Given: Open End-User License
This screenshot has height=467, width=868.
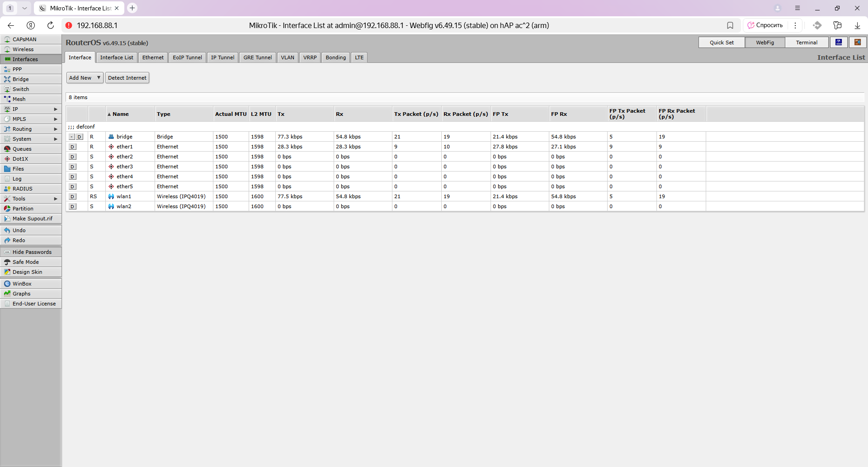Looking at the screenshot, I should click(x=31, y=304).
